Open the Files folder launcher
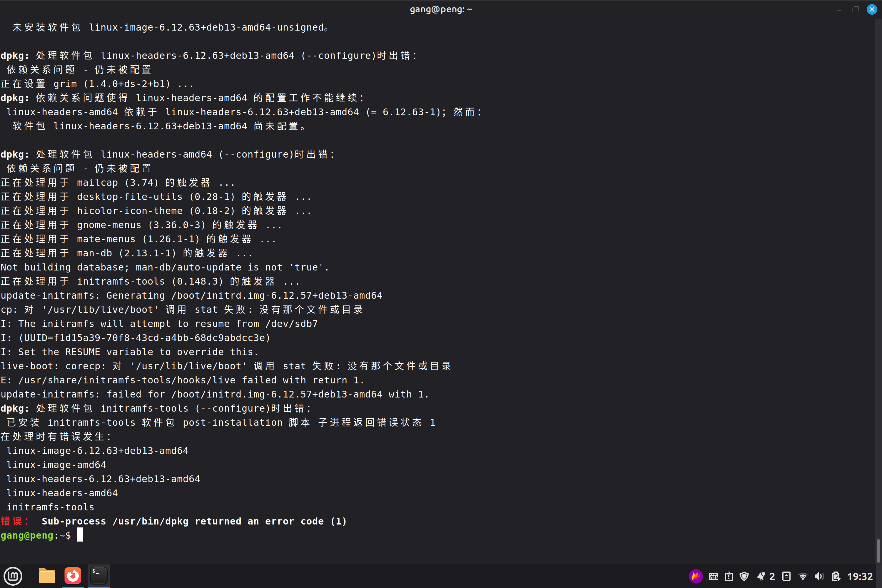The image size is (882, 588). click(x=47, y=576)
